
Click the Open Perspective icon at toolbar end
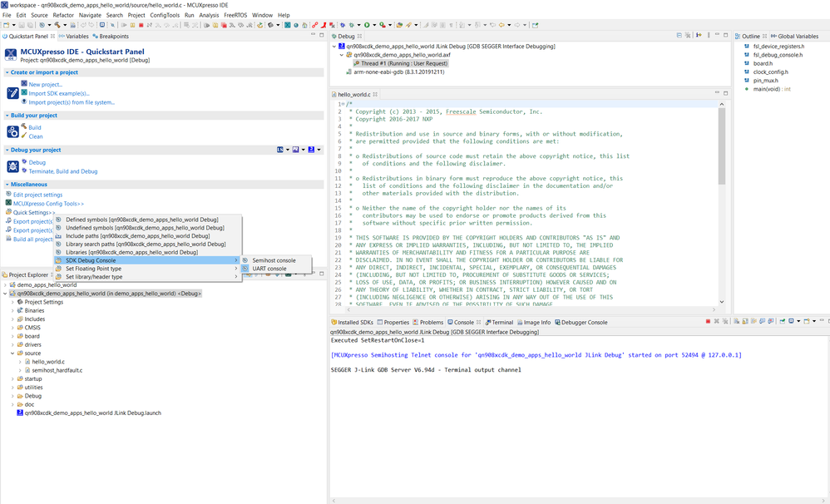click(535, 25)
